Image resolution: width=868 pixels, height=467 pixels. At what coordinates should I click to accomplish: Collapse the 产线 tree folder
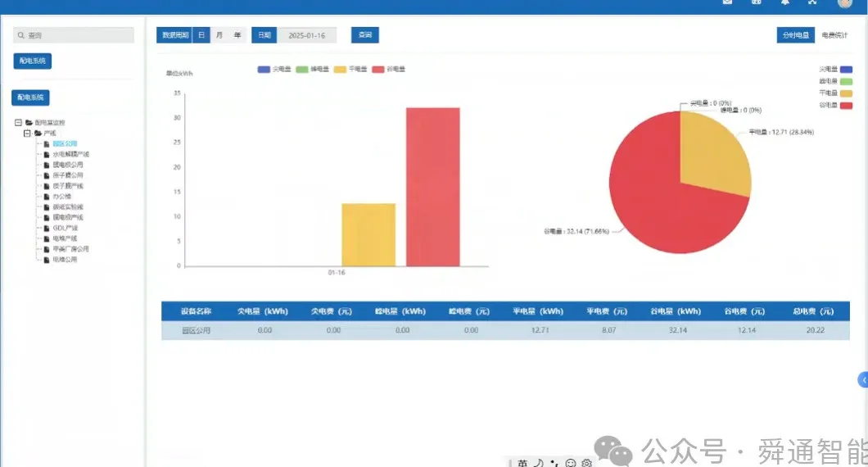(27, 133)
